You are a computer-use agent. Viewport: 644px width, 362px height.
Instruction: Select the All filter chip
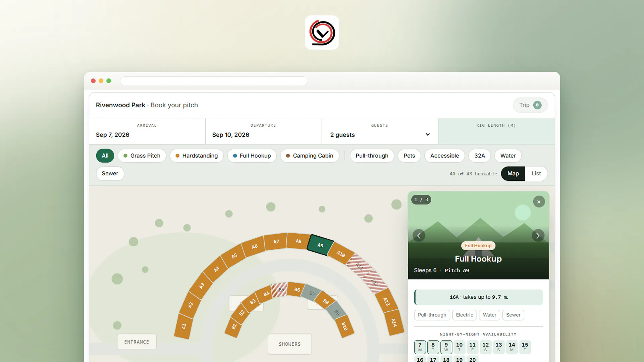click(x=105, y=156)
